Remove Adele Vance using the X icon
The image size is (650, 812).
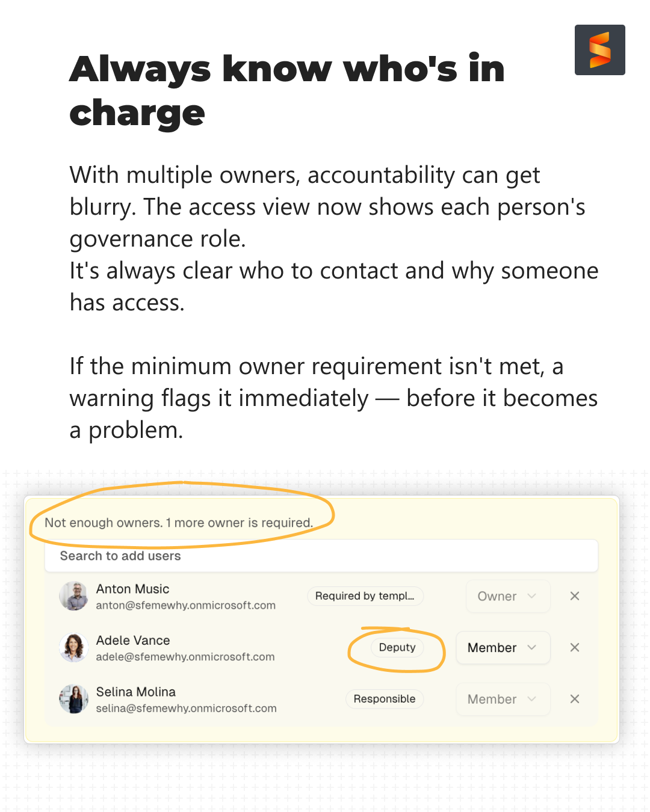tap(575, 647)
